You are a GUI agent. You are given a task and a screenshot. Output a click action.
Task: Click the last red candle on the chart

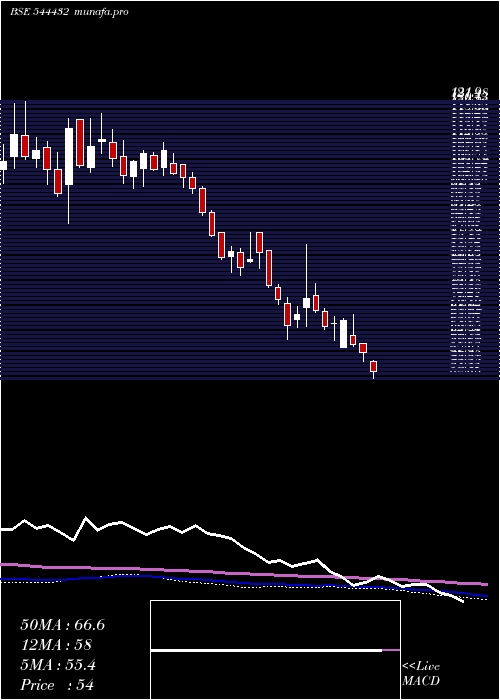374,367
